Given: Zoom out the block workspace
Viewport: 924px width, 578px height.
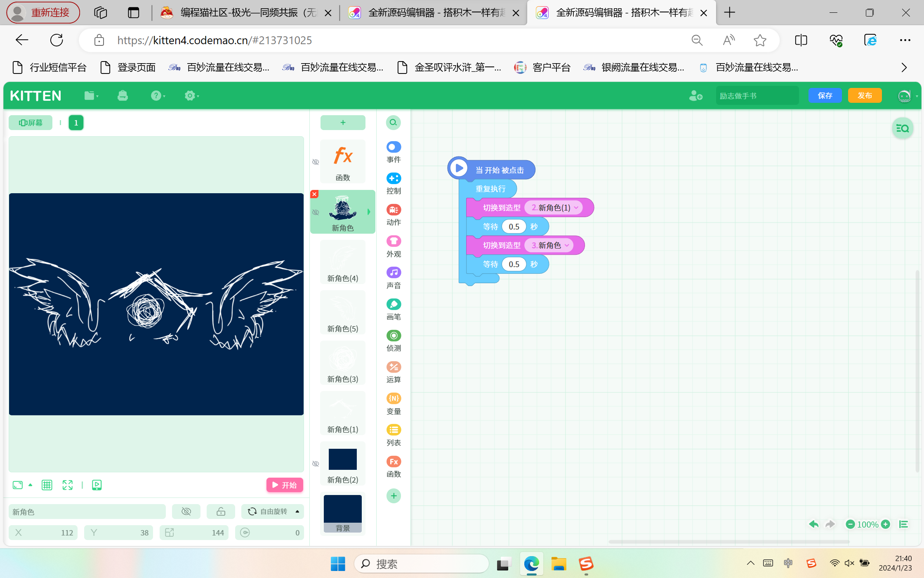Looking at the screenshot, I should (850, 524).
